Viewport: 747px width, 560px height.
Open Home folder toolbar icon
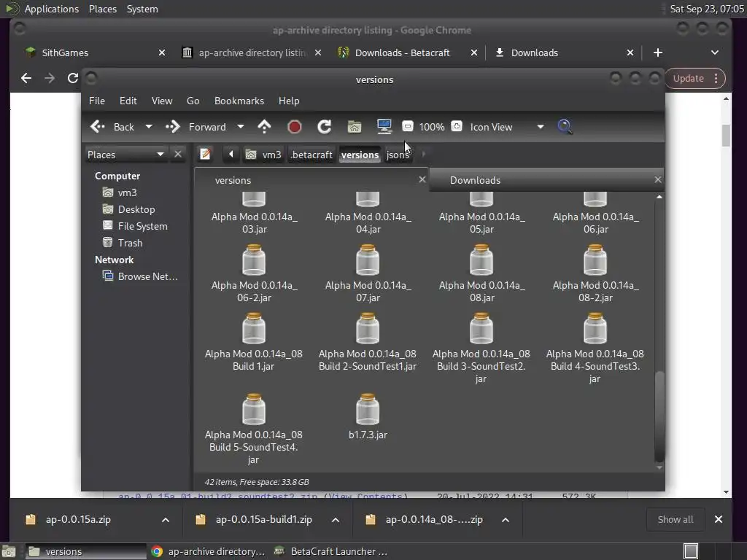(355, 127)
